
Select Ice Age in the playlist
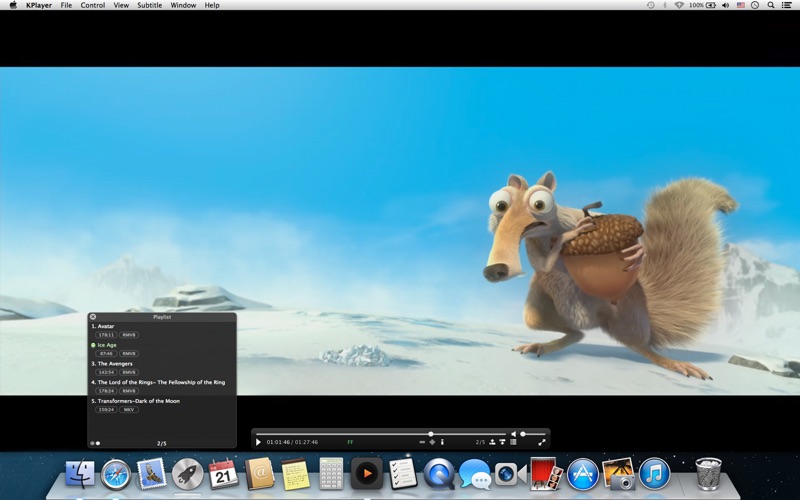pyautogui.click(x=107, y=345)
